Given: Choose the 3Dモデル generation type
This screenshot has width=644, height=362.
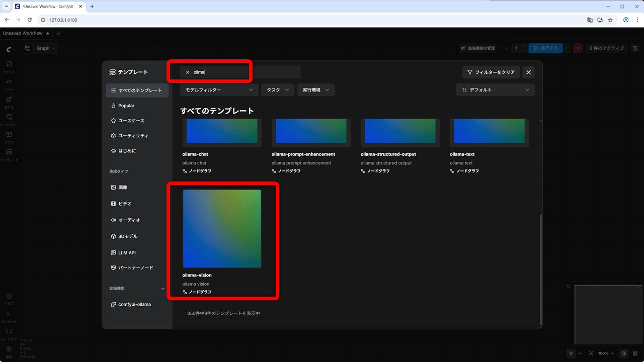Looking at the screenshot, I should (x=127, y=236).
